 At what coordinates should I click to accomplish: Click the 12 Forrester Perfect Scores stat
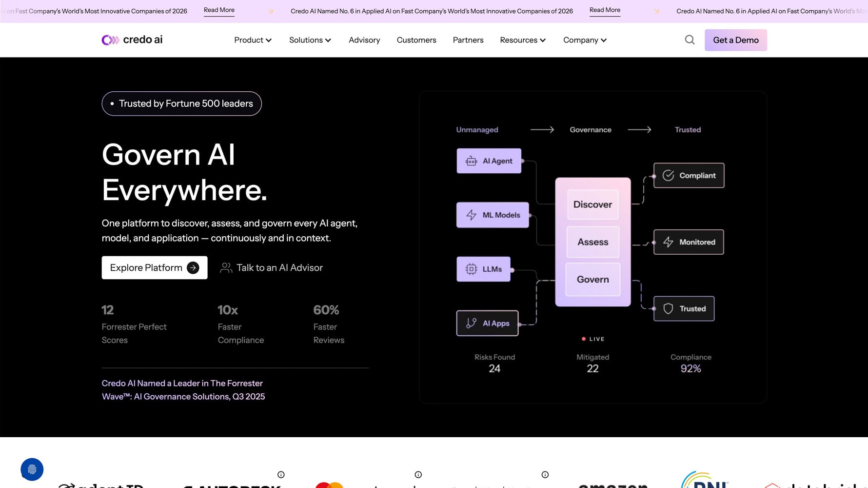coord(134,325)
